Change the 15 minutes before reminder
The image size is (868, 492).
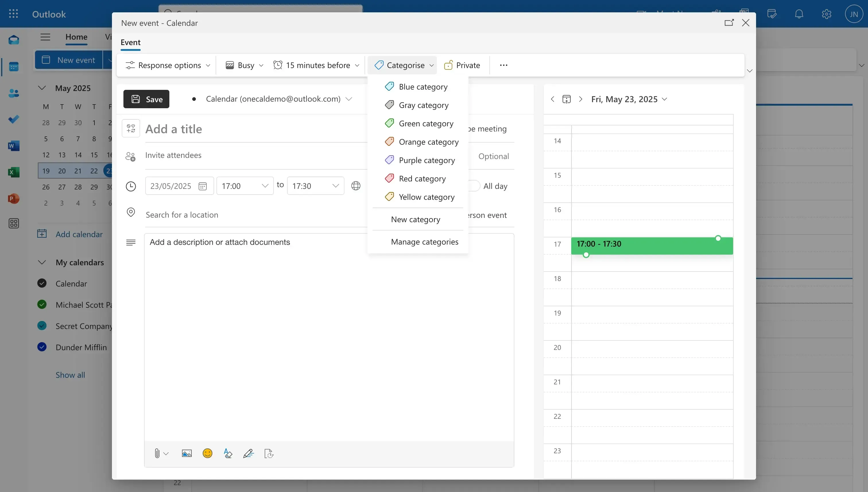316,65
